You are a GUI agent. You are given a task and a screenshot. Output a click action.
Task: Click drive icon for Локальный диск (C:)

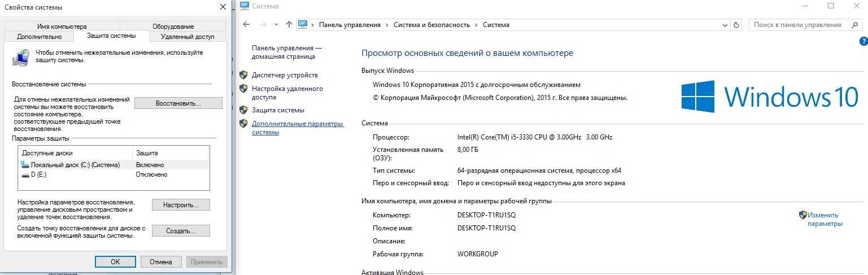(x=25, y=165)
